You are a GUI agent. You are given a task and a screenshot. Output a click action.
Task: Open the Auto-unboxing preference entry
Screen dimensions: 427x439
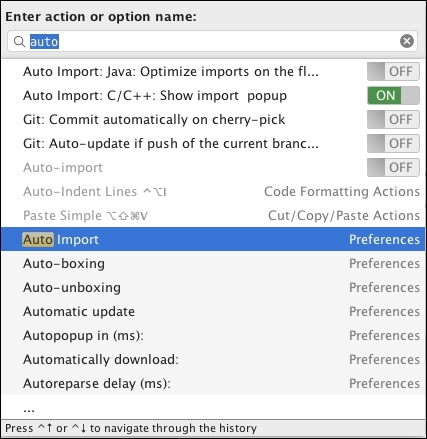click(213, 287)
